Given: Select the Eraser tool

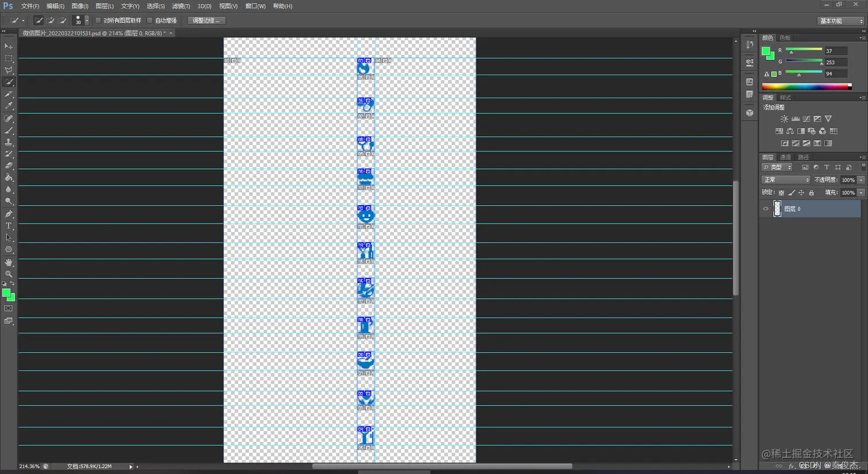Looking at the screenshot, I should [9, 165].
